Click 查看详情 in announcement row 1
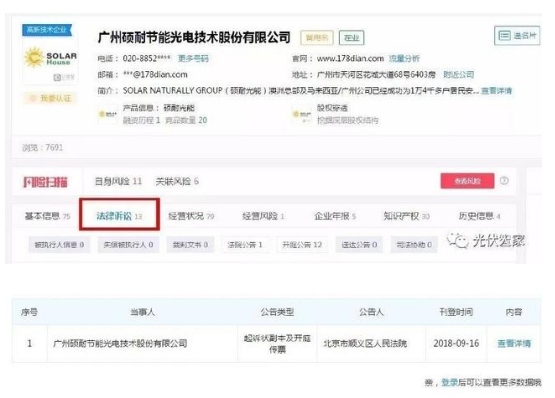Viewport: 555px width, 398px height. click(514, 343)
